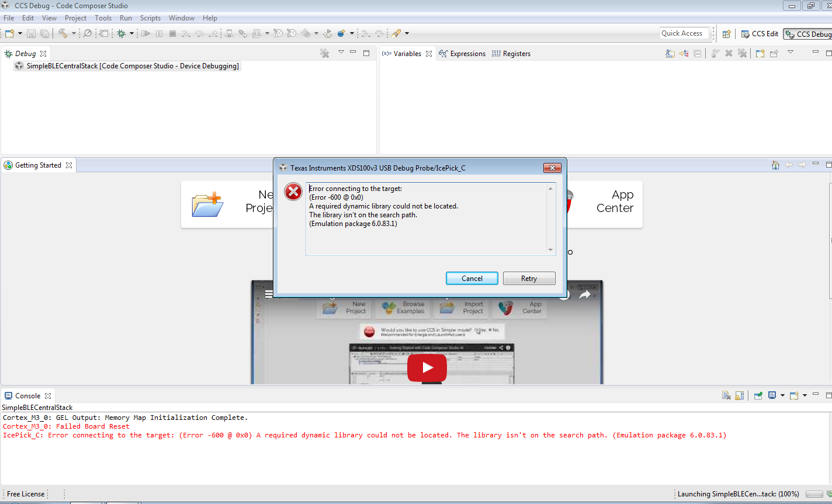
Task: Click the New file toolbar icon
Action: click(x=9, y=33)
